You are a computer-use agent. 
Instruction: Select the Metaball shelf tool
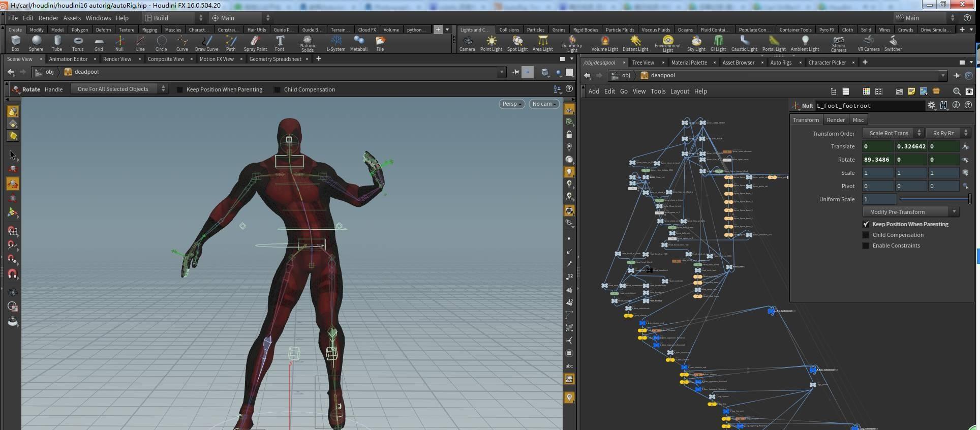[359, 43]
